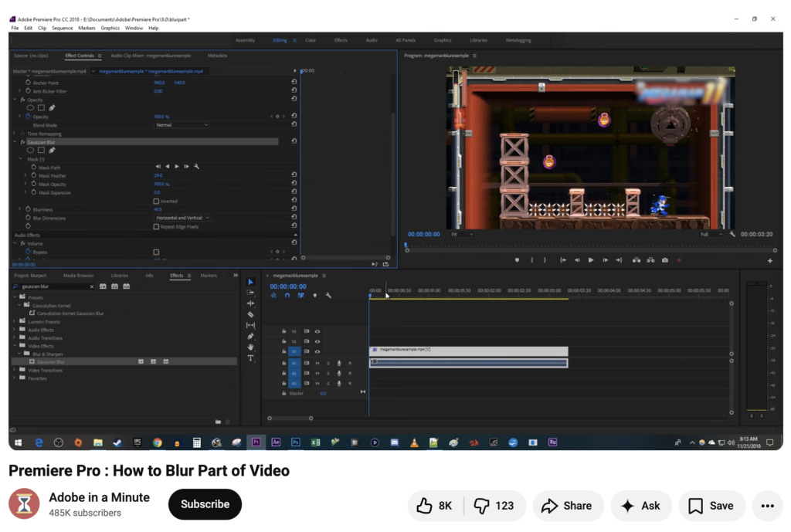The width and height of the screenshot is (791, 532).
Task: Select the Ripple Edit tool
Action: [251, 303]
